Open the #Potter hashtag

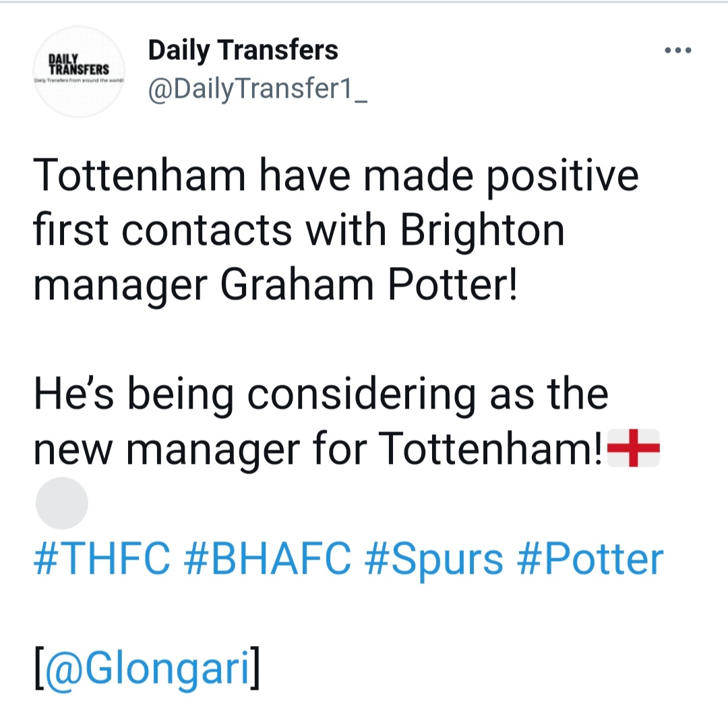click(x=590, y=558)
